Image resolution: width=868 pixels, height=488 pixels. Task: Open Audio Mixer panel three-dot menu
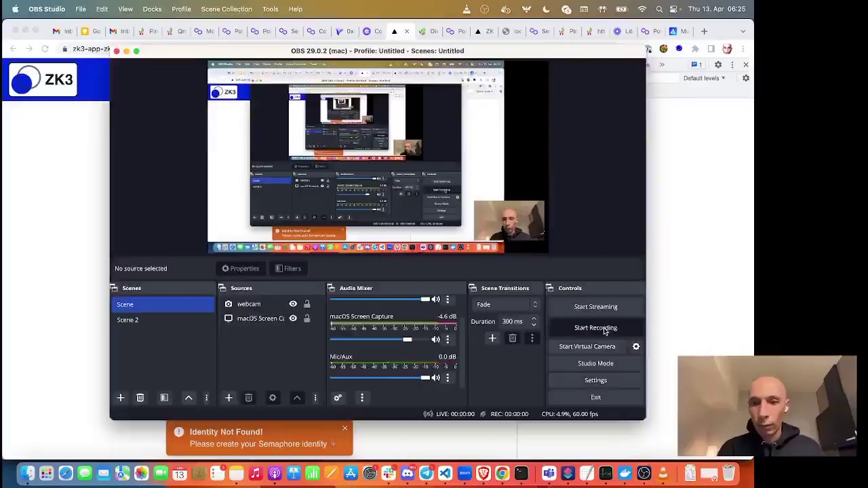tap(361, 398)
